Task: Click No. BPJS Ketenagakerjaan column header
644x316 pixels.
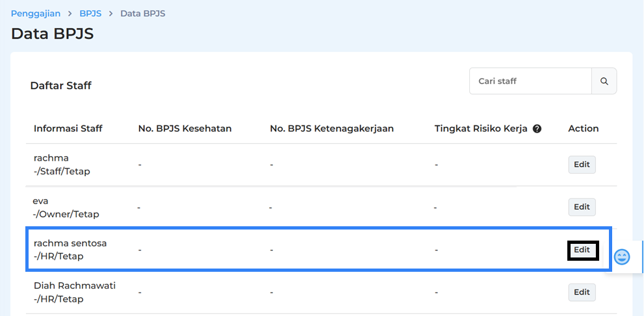Action: click(331, 129)
